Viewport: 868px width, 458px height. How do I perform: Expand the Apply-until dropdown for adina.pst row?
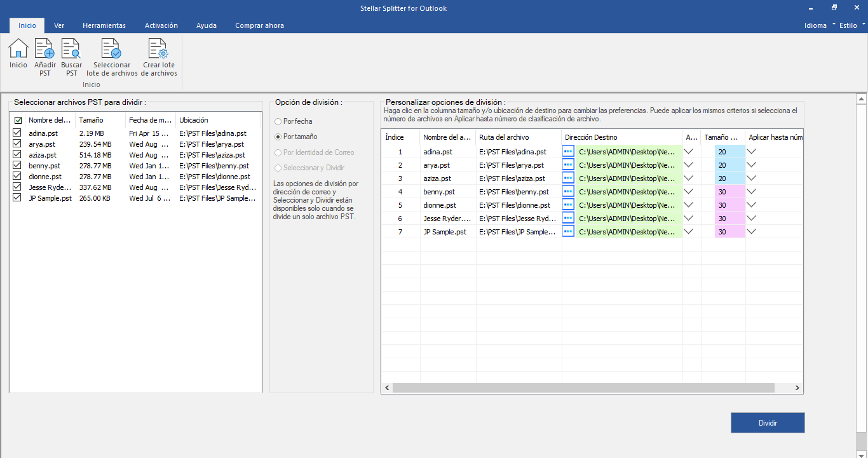[x=752, y=151]
